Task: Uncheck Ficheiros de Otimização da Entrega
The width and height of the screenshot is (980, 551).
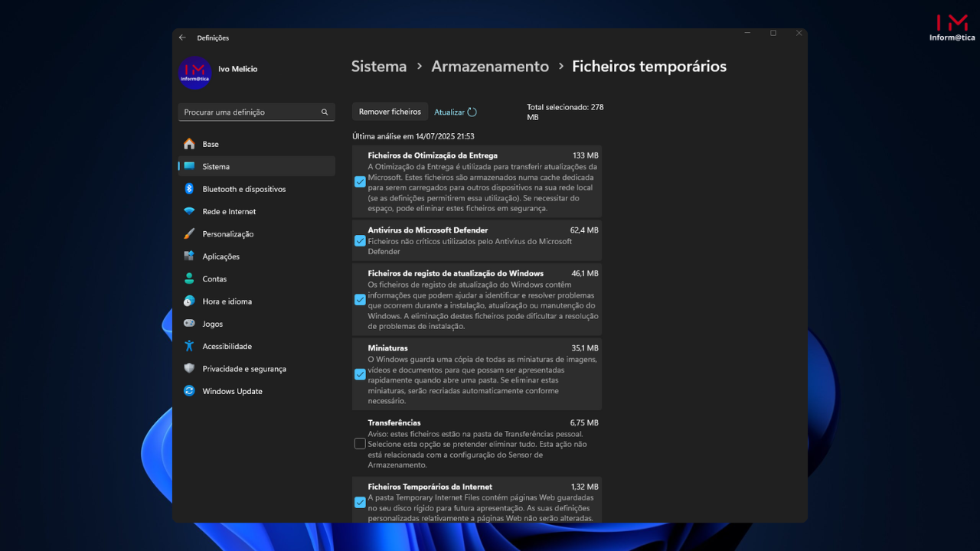Action: pos(360,182)
